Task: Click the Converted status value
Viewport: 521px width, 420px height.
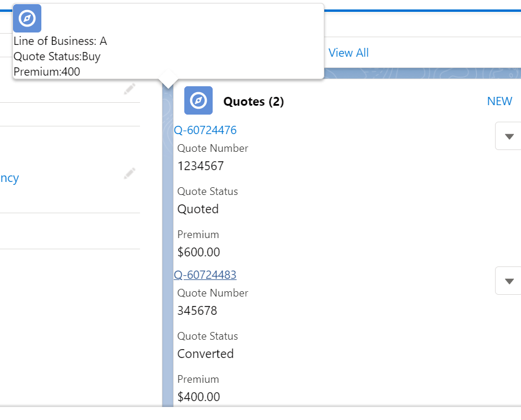Action: 206,354
